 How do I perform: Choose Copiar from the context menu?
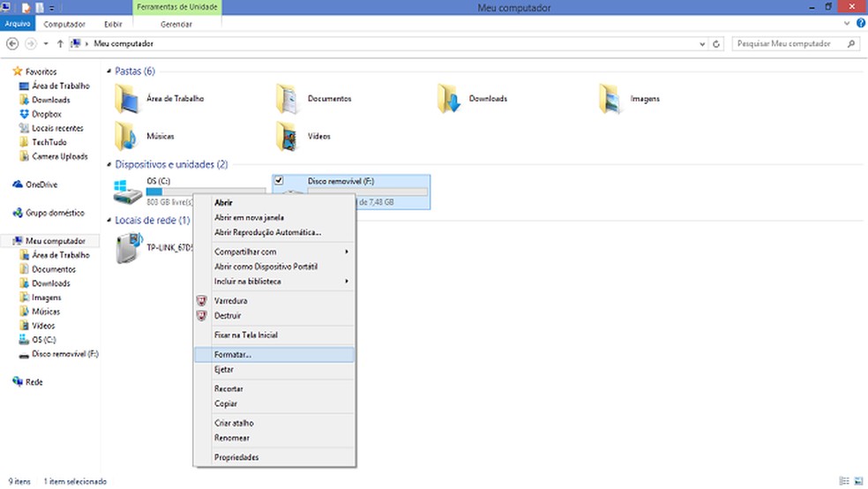point(274,403)
